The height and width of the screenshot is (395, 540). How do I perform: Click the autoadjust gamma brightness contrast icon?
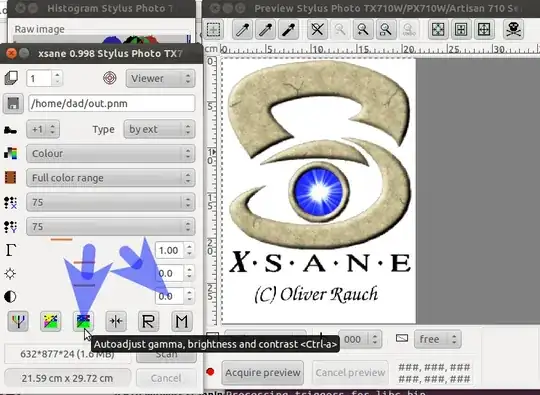click(x=83, y=322)
